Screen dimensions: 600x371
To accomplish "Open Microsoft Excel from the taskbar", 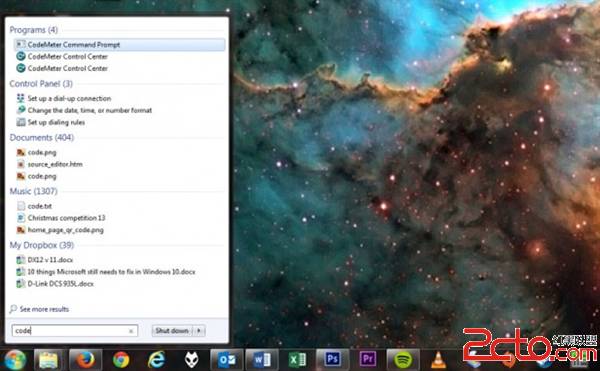I will (x=297, y=360).
